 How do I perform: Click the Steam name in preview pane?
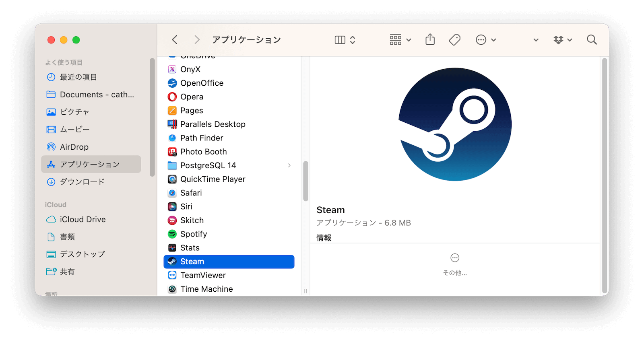(x=330, y=210)
